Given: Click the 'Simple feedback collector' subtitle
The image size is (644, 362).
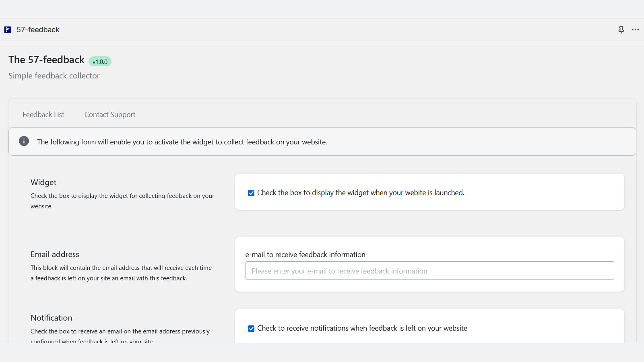Looking at the screenshot, I should point(54,76).
